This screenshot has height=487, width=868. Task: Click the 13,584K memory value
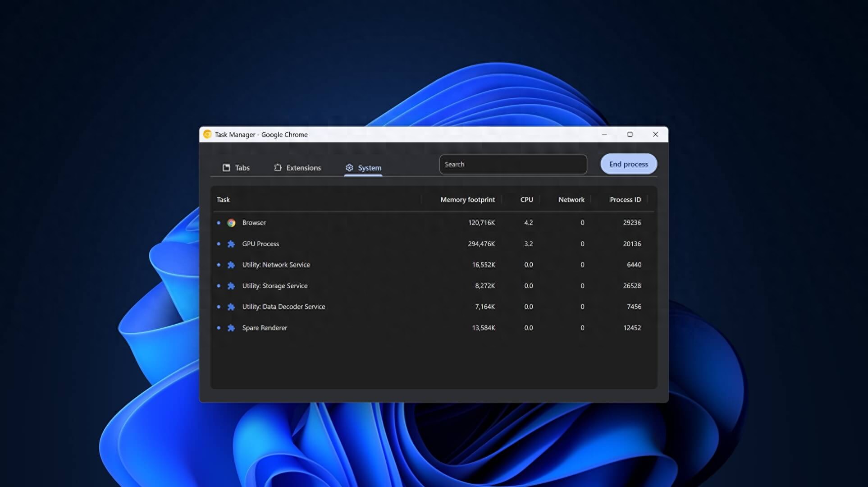click(483, 328)
